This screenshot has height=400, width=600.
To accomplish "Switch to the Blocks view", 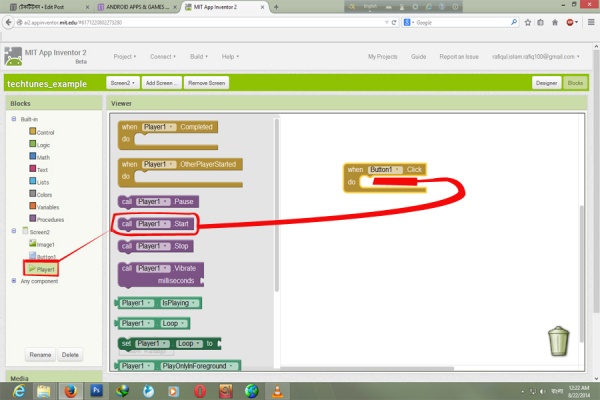I will (575, 83).
